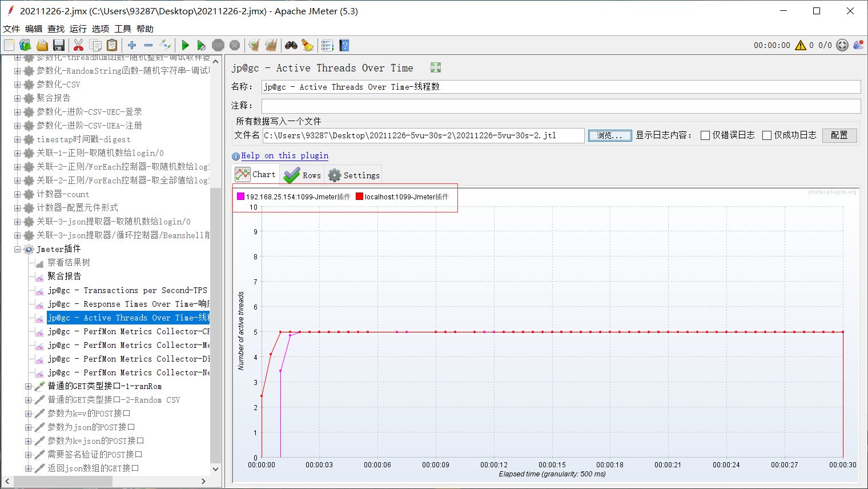Open function helper dialog icon
Image resolution: width=868 pixels, height=489 pixels.
click(x=327, y=45)
